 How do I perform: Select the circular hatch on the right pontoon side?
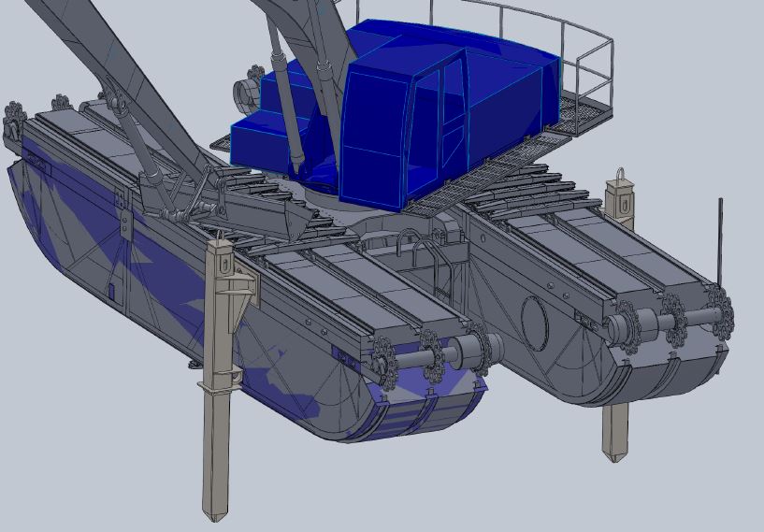click(x=535, y=323)
